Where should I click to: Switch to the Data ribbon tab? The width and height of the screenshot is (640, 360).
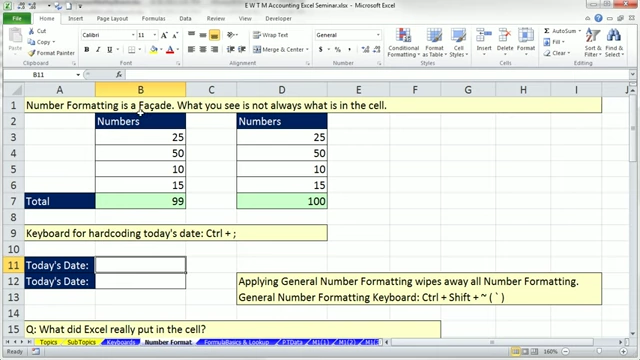point(185,18)
